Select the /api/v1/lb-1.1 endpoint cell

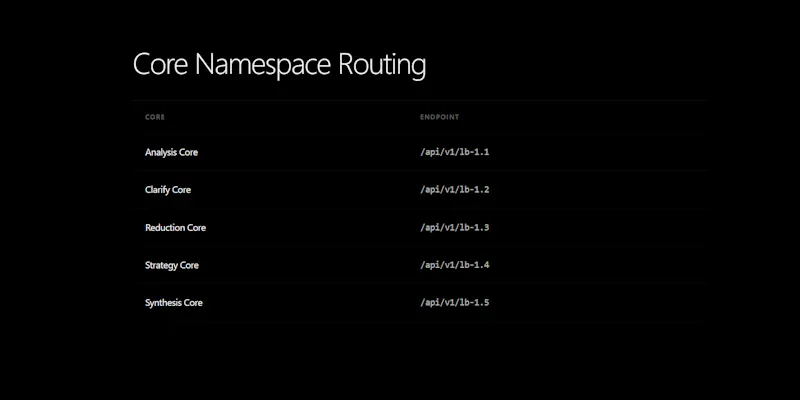pyautogui.click(x=455, y=152)
